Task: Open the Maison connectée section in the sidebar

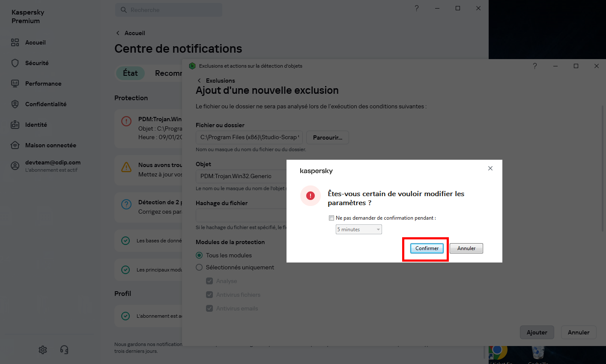Action: coord(51,145)
